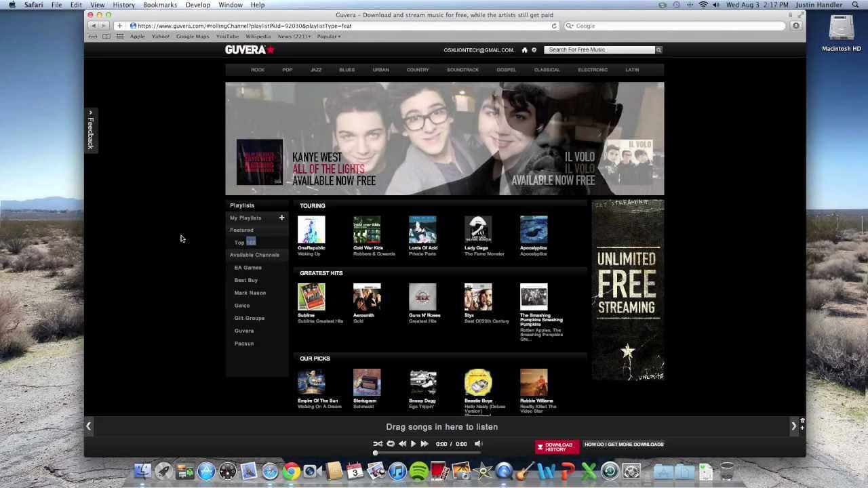The height and width of the screenshot is (488, 868).
Task: Select the CLASSICAL genre tab
Action: click(547, 70)
